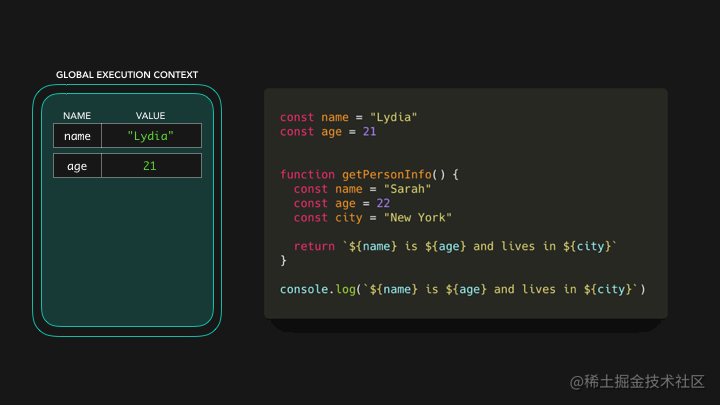Click the GLOBAL EXECUTION CONTEXT title
Image resolution: width=720 pixels, height=405 pixels.
pos(127,75)
